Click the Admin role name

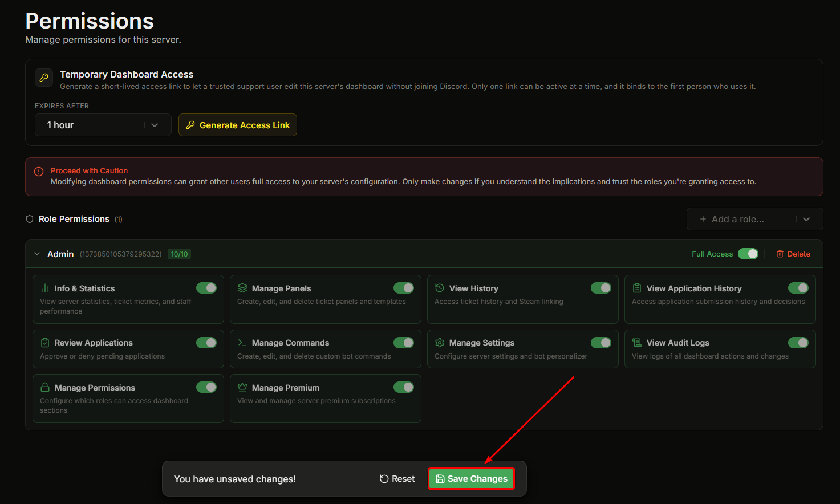click(x=60, y=254)
